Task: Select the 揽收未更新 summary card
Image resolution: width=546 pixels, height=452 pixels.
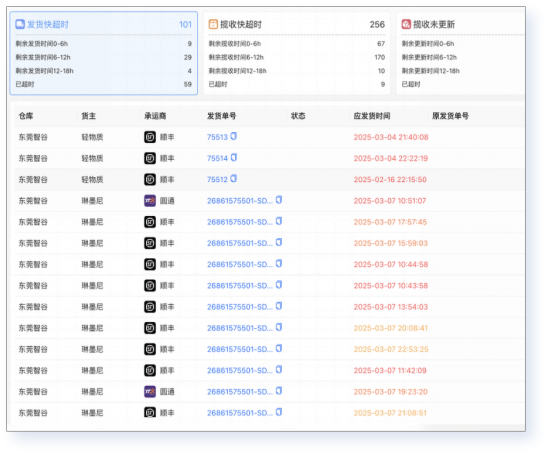Action: [x=461, y=53]
